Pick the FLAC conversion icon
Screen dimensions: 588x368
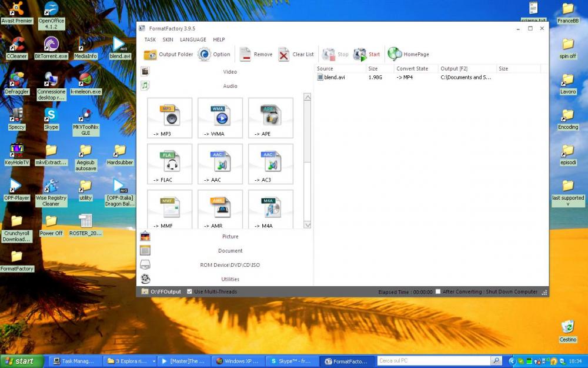click(x=169, y=163)
